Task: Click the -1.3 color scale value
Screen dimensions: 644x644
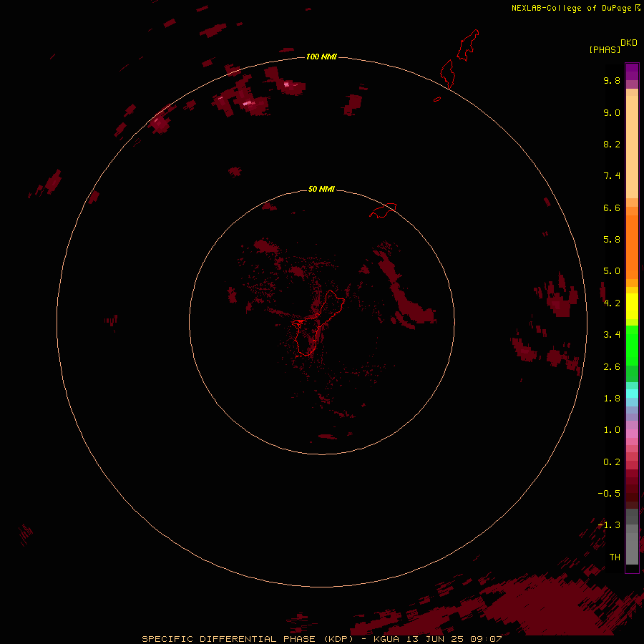Action: (x=609, y=525)
